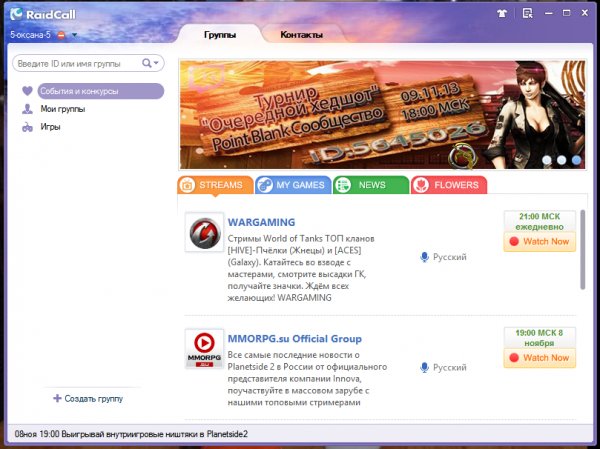The height and width of the screenshot is (449, 600).
Task: Click the magnifier search icon
Action: coord(146,63)
